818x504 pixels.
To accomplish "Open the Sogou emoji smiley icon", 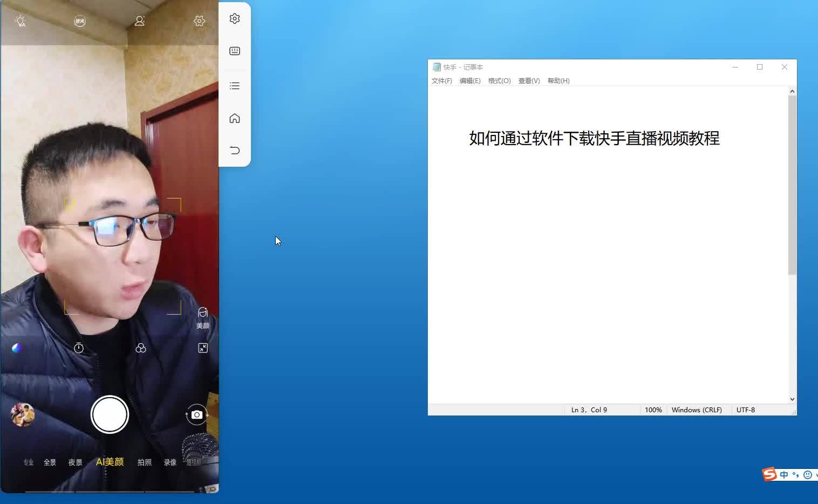I will pos(808,475).
